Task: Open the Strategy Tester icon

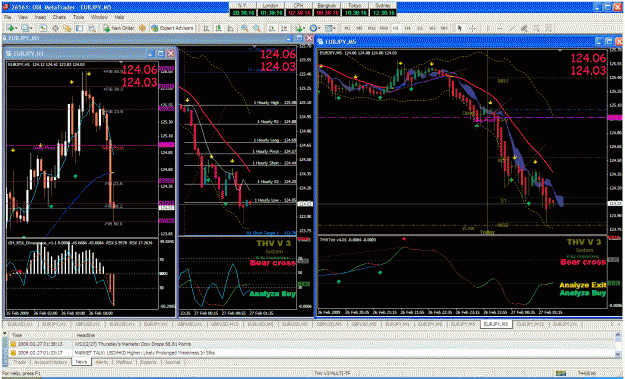Action: 92,28
